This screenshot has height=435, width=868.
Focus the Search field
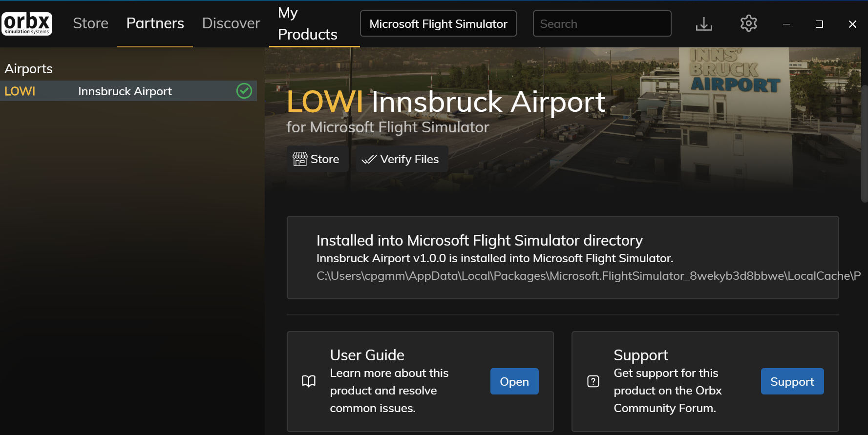point(602,23)
